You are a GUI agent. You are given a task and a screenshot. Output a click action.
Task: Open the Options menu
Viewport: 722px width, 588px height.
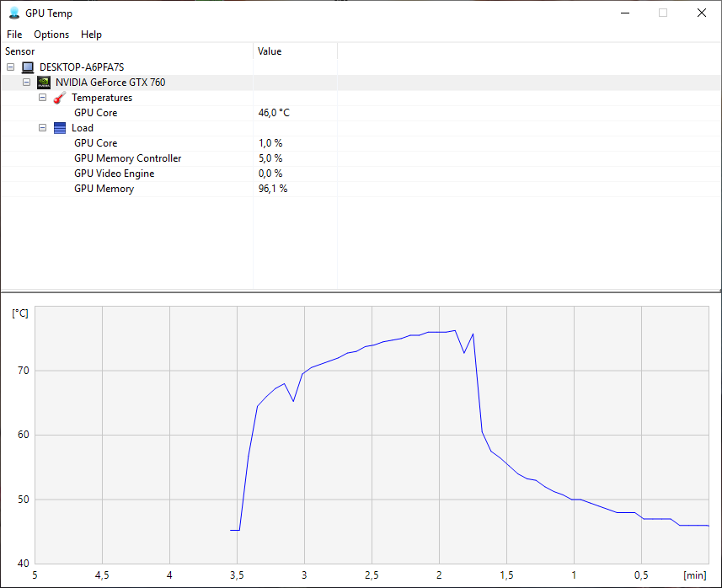pyautogui.click(x=51, y=35)
